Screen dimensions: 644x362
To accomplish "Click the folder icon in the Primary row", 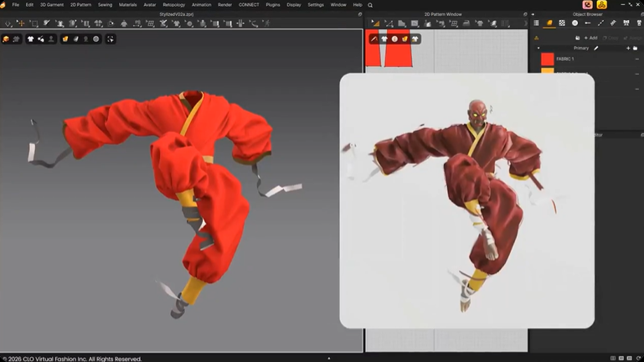I will (635, 48).
